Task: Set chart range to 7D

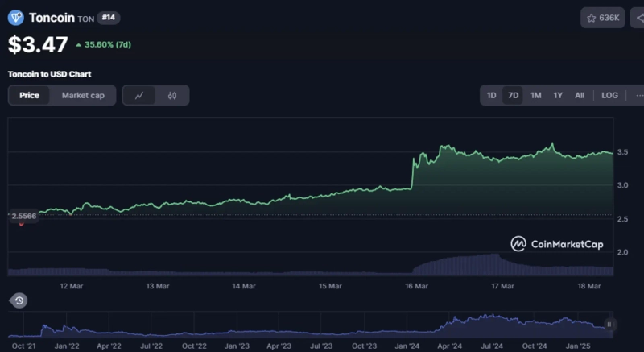Action: coord(513,95)
